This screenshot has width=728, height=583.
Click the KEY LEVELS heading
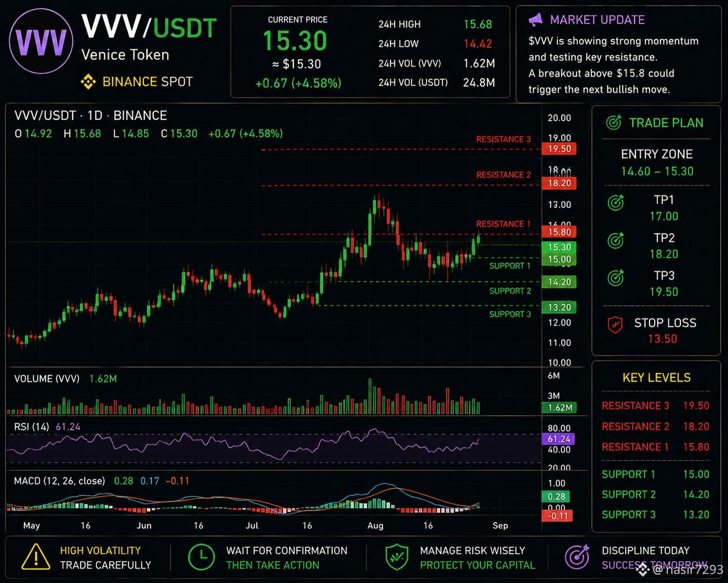pos(656,378)
